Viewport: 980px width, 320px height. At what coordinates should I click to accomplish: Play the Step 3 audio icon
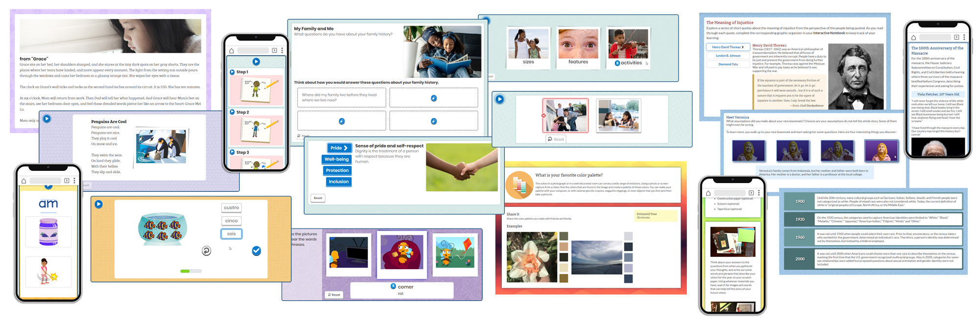coord(232,152)
